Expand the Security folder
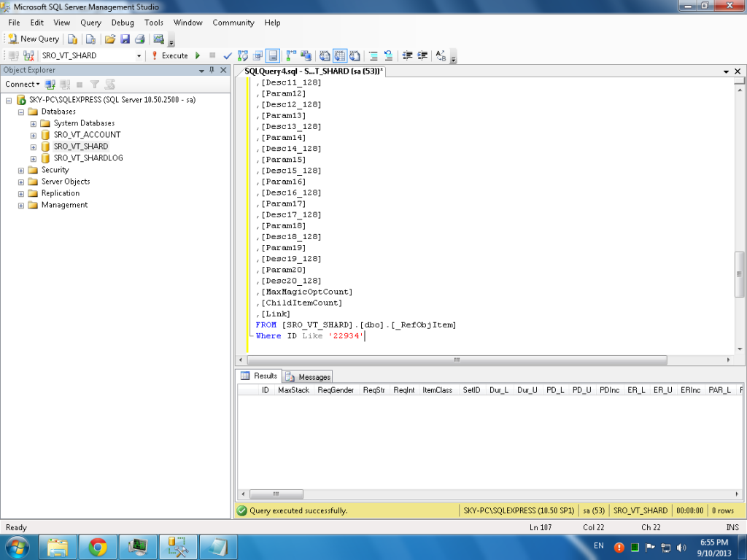747x560 pixels. (21, 170)
